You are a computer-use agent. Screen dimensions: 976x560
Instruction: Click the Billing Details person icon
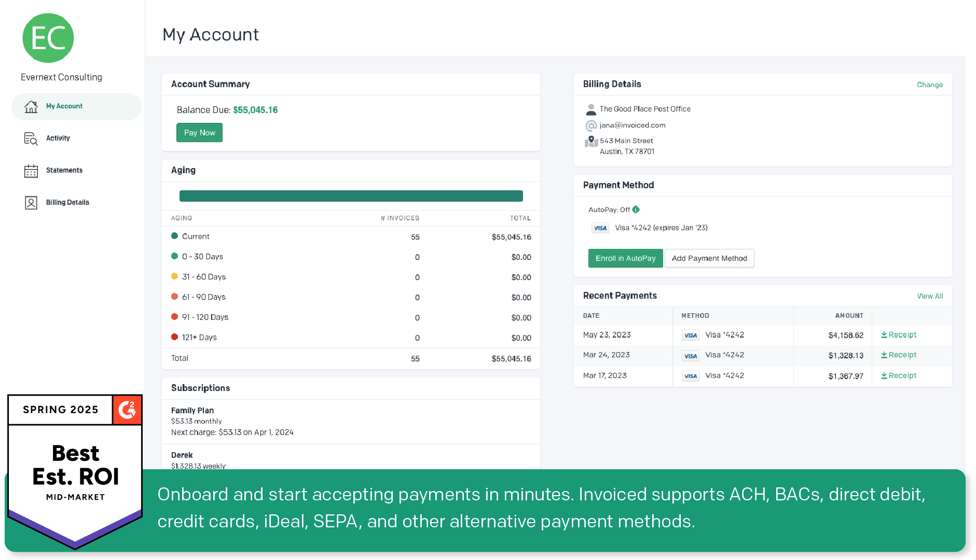click(31, 203)
